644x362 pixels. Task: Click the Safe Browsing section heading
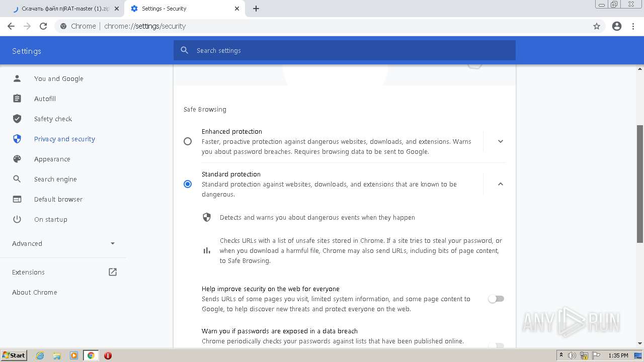205,109
